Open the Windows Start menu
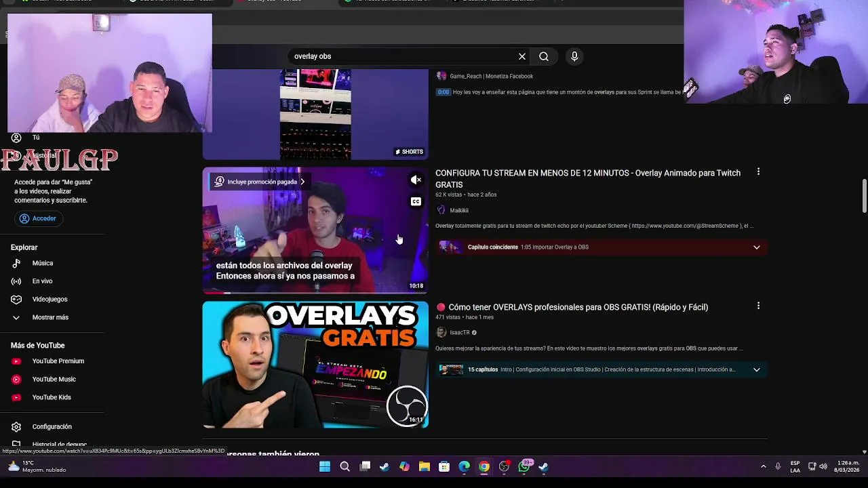 pyautogui.click(x=325, y=466)
